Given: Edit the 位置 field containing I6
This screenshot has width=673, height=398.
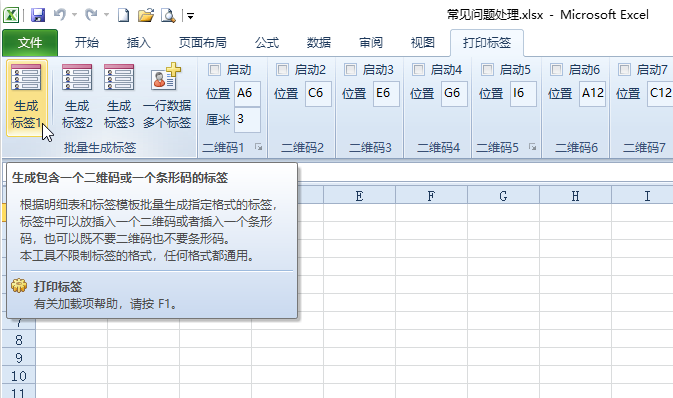Looking at the screenshot, I should coord(523,93).
